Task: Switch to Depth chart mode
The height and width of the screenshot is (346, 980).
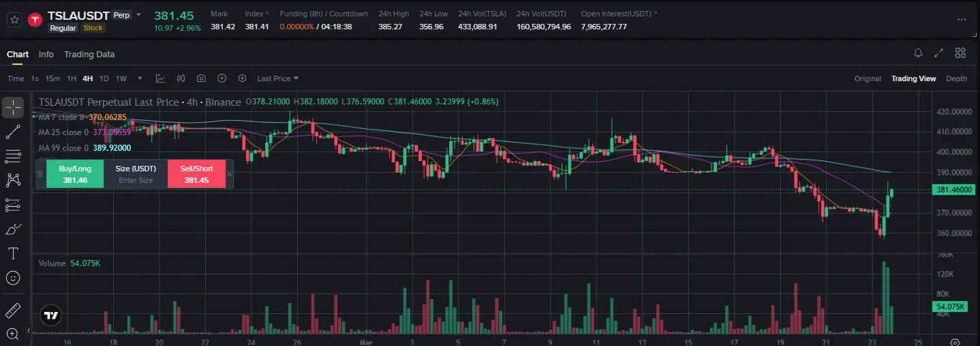Action: click(x=956, y=78)
